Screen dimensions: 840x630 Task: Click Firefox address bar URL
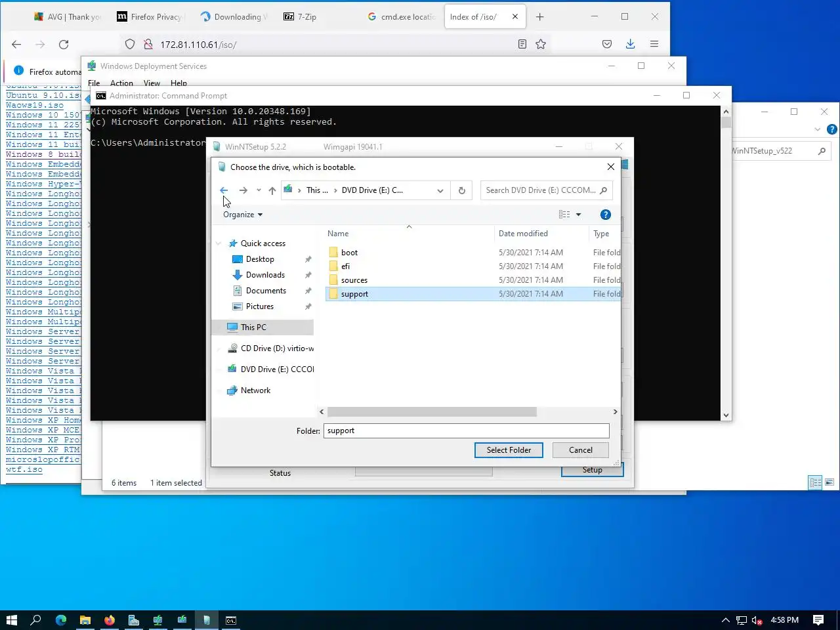198,45
